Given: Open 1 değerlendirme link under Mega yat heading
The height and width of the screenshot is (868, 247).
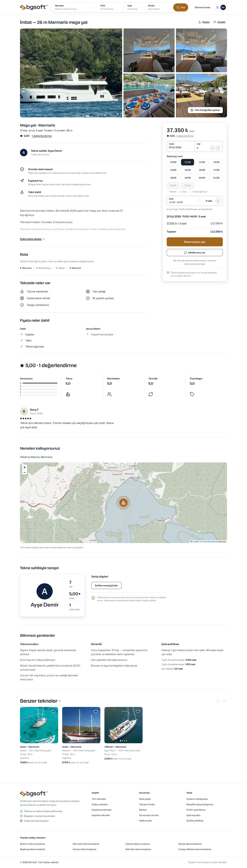Looking at the screenshot, I should [x=42, y=136].
